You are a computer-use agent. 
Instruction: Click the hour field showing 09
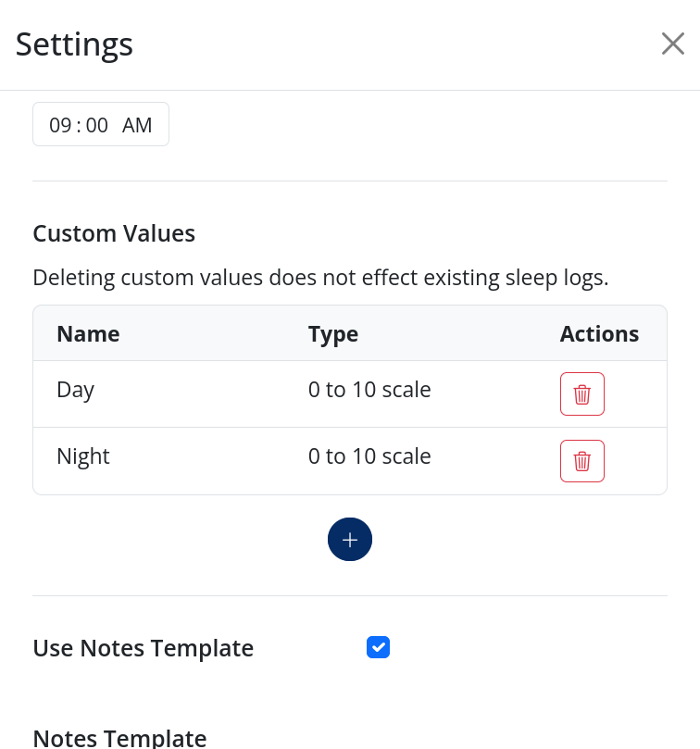click(60, 125)
